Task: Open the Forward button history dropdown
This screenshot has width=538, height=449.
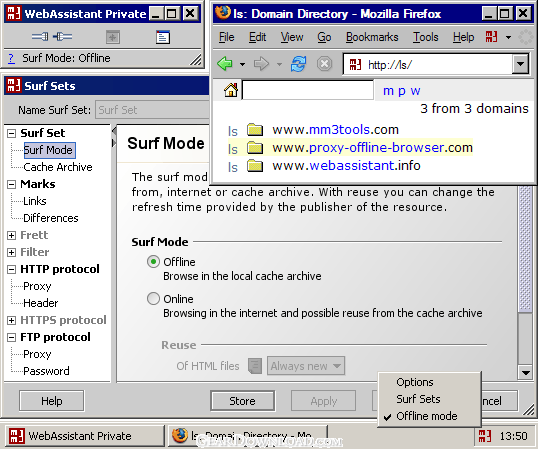Action: click(x=279, y=64)
